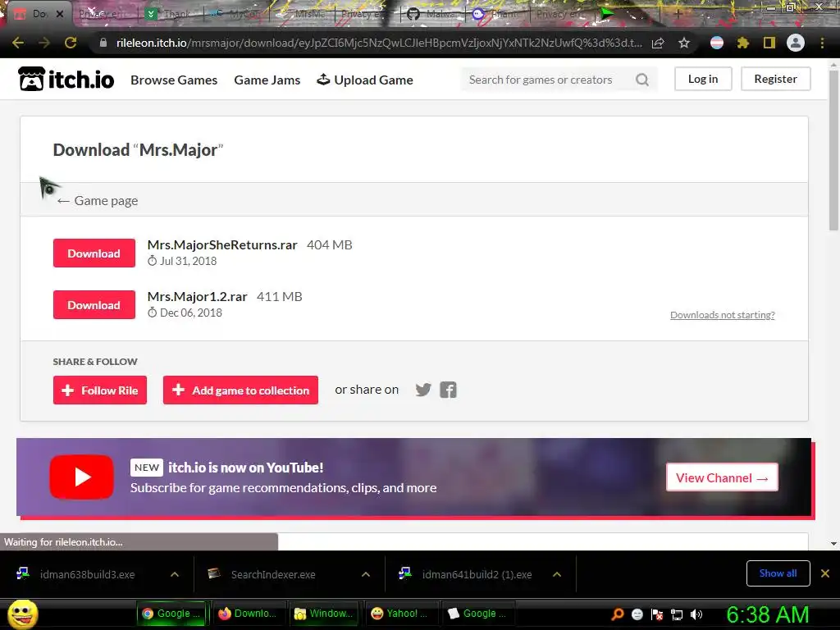Open the striped flag extension icon

tap(717, 43)
